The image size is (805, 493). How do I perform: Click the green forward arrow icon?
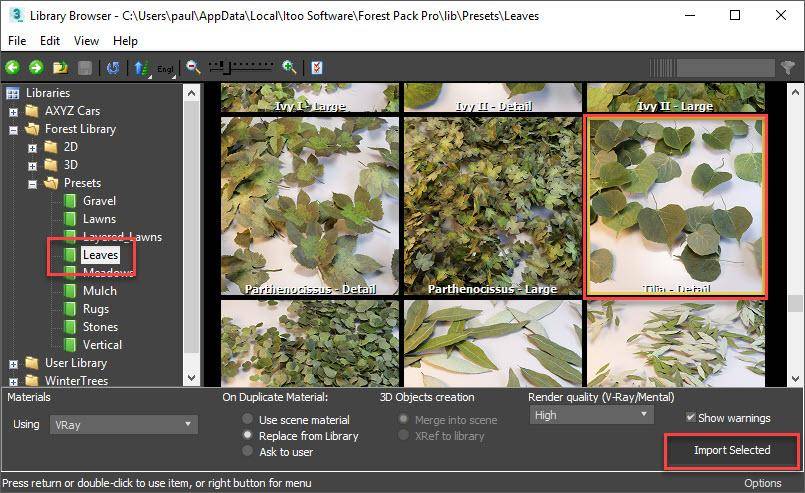pyautogui.click(x=36, y=68)
